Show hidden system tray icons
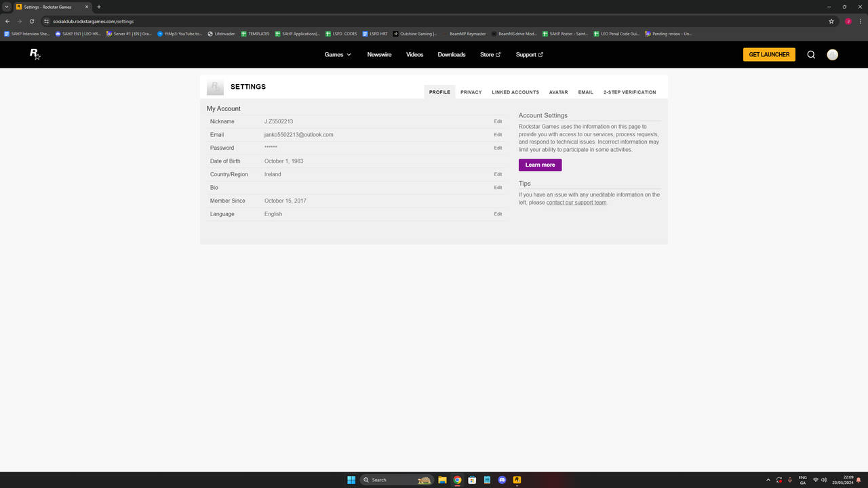The width and height of the screenshot is (868, 488). coord(768,480)
